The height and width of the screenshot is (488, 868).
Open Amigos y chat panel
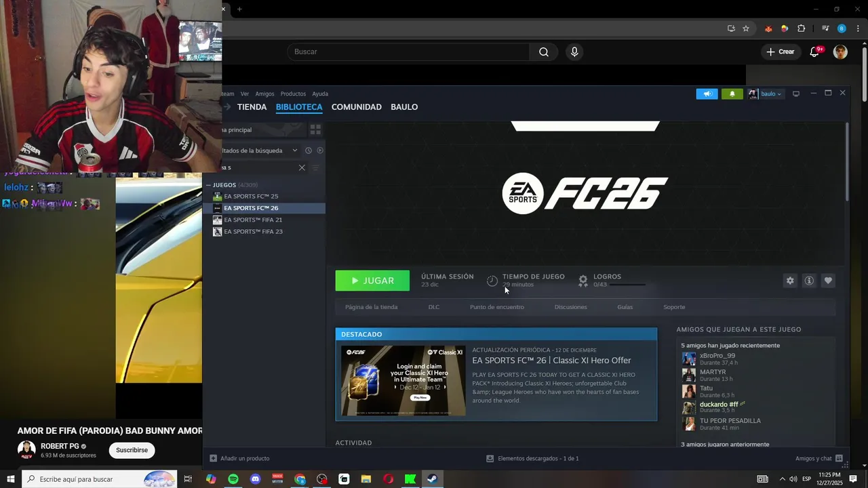tap(818, 458)
